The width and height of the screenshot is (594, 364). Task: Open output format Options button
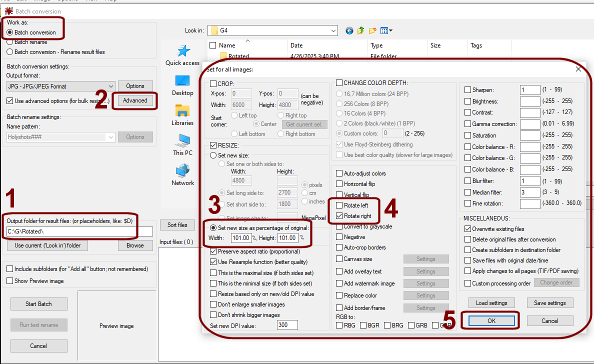(x=135, y=86)
